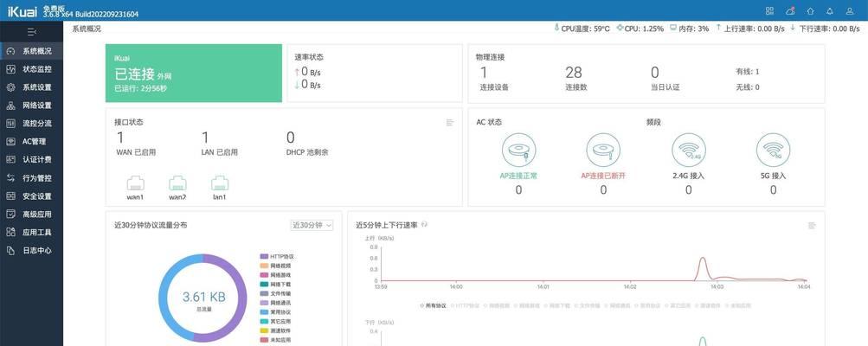Toggle 网络视频 in donut legend
This screenshot has height=346, width=868.
click(276, 266)
